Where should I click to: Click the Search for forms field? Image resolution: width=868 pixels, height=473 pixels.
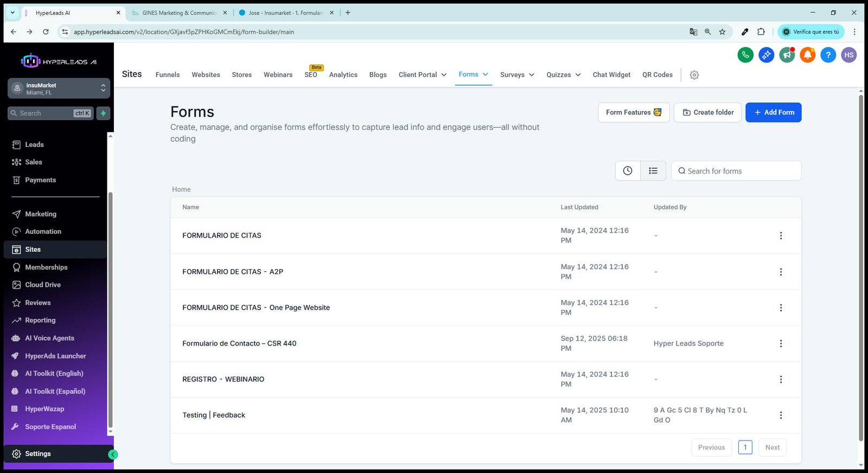point(736,171)
